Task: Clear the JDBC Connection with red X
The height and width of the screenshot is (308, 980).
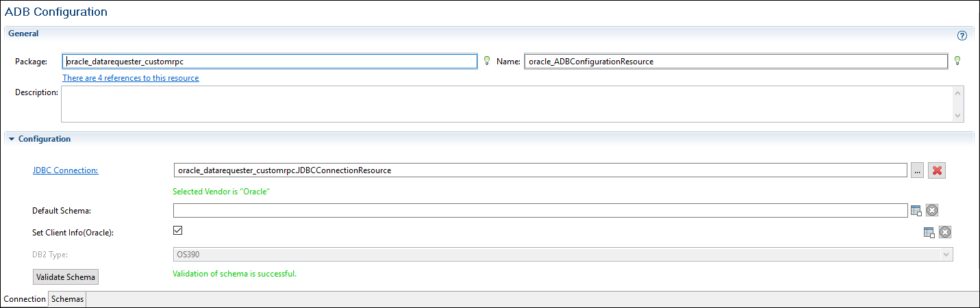Action: (x=937, y=170)
